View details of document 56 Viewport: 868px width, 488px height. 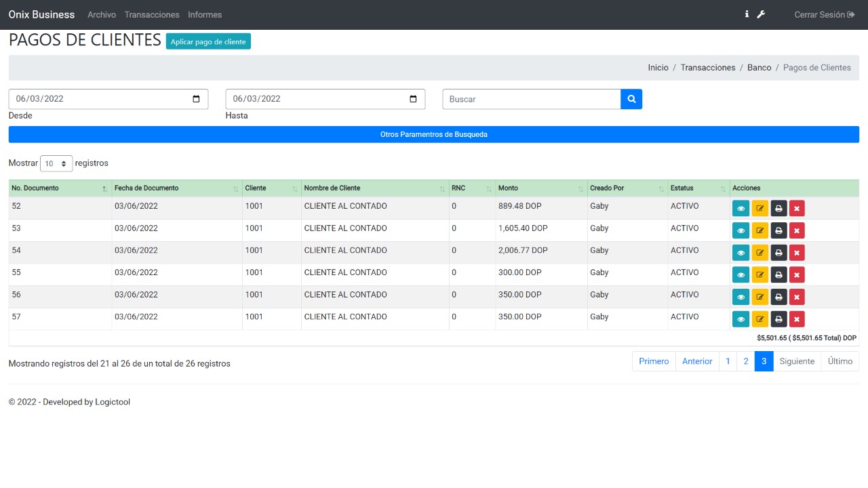click(x=741, y=298)
